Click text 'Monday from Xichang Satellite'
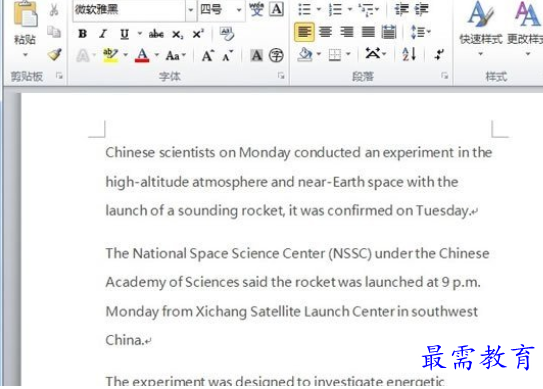 click(203, 311)
